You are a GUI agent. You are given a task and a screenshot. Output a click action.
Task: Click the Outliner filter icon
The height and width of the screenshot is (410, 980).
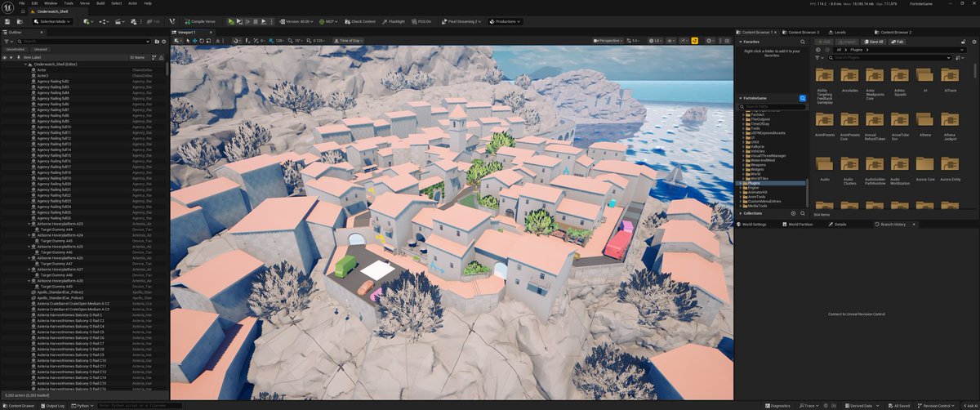[x=8, y=41]
